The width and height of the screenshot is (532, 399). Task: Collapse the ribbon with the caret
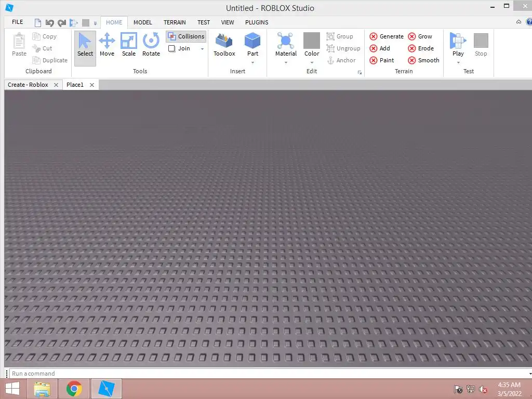click(x=518, y=22)
